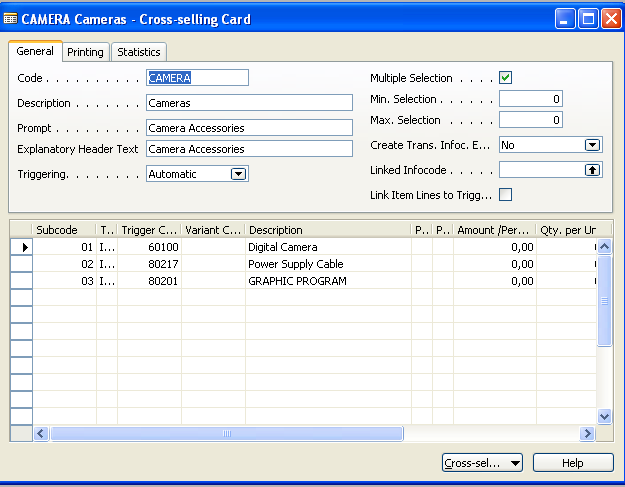Open the Cross-sel... menu button
Screen dimensions: 625x487
click(482, 463)
